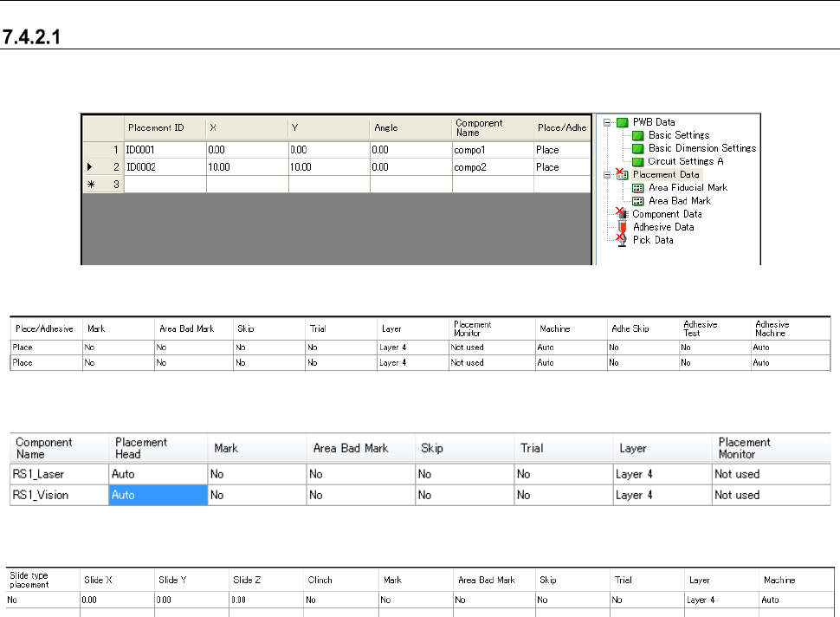Click the Basic Dimension Settings icon
The width and height of the screenshot is (840, 617).
pos(638,148)
